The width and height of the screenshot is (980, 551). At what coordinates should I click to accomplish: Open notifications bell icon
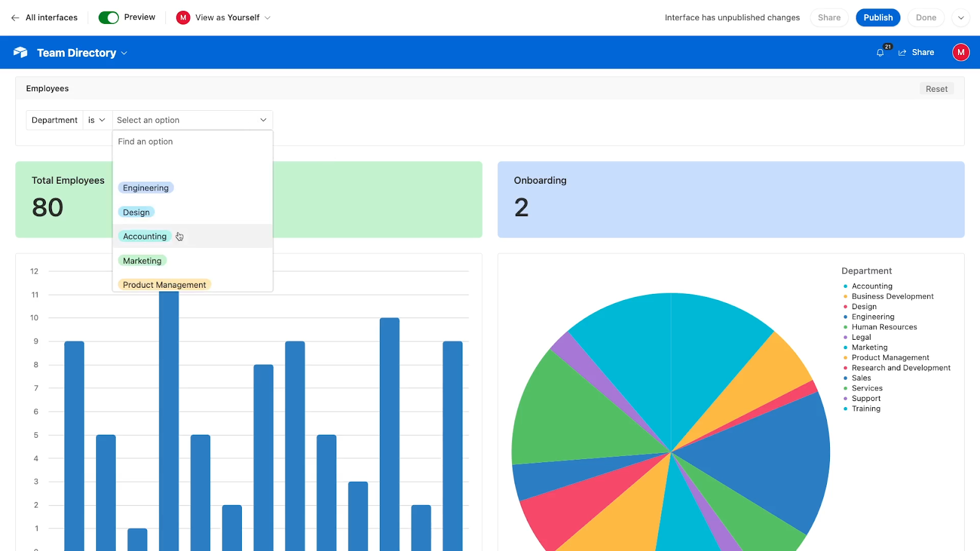pos(880,53)
